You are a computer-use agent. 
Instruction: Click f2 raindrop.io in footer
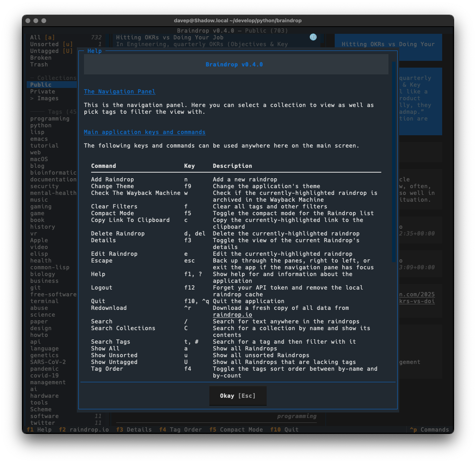[x=84, y=429]
